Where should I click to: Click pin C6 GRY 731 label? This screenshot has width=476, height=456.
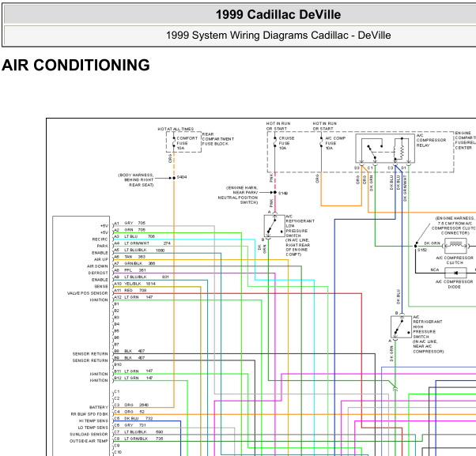tap(130, 425)
